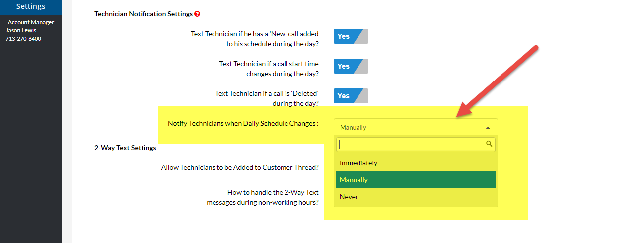Click the 2-Way Text Settings heading
This screenshot has height=243, width=644.
point(125,148)
